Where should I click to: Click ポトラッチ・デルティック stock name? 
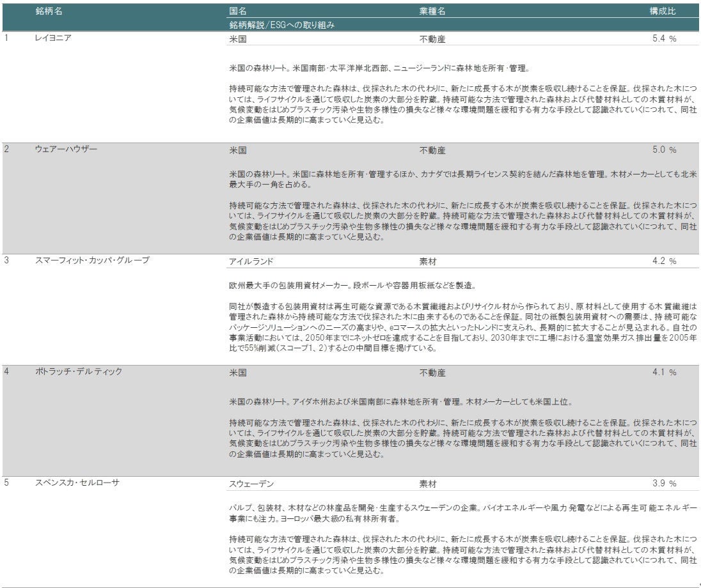click(78, 372)
